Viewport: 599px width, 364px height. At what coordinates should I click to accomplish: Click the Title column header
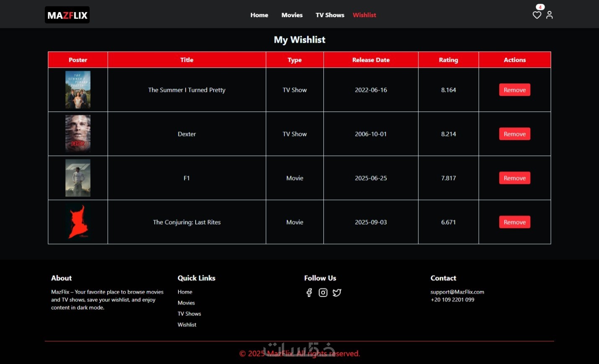tap(187, 60)
